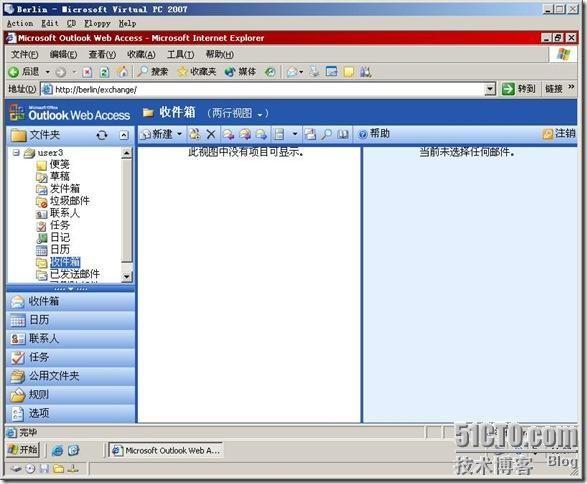Click the 注销 log off button
587x484 pixels.
point(559,133)
